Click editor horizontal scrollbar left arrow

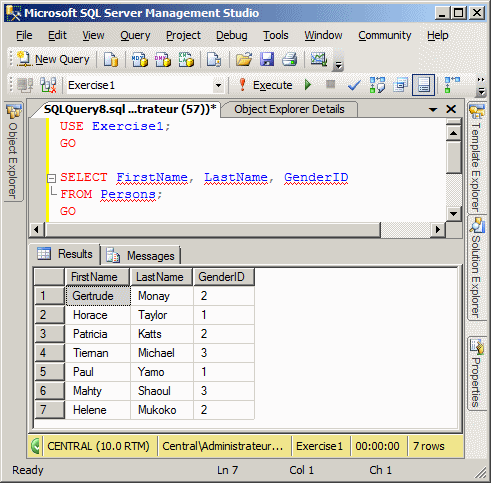tap(36, 229)
